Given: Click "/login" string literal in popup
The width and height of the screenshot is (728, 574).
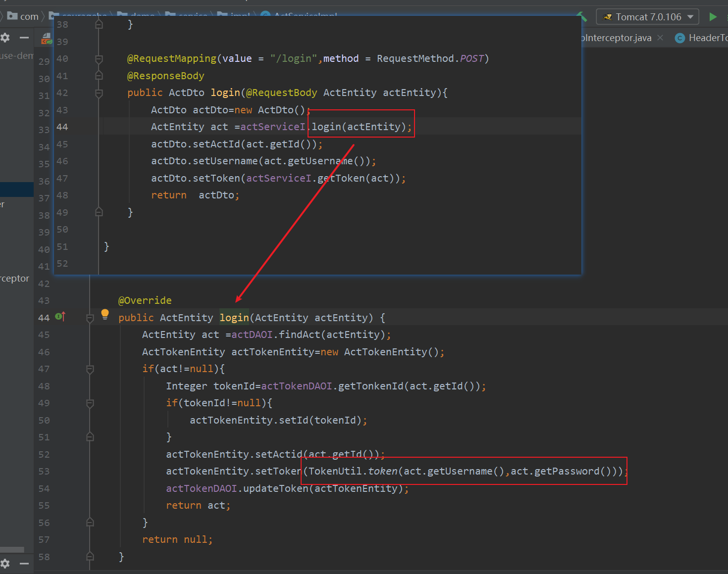Looking at the screenshot, I should 294,58.
